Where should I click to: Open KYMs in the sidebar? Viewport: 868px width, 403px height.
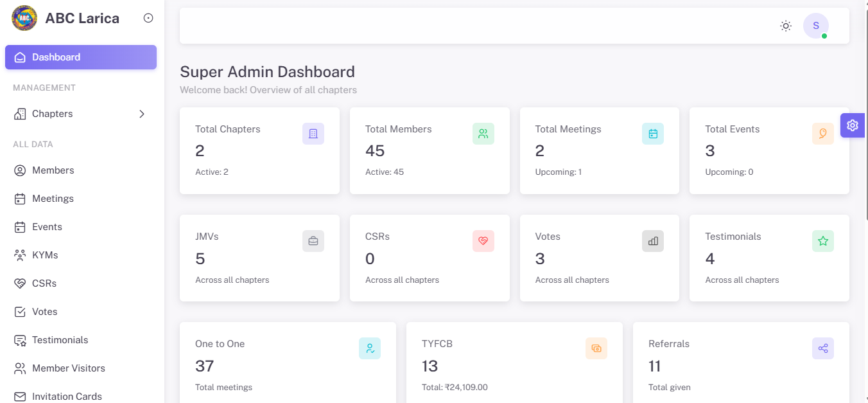coord(81,255)
